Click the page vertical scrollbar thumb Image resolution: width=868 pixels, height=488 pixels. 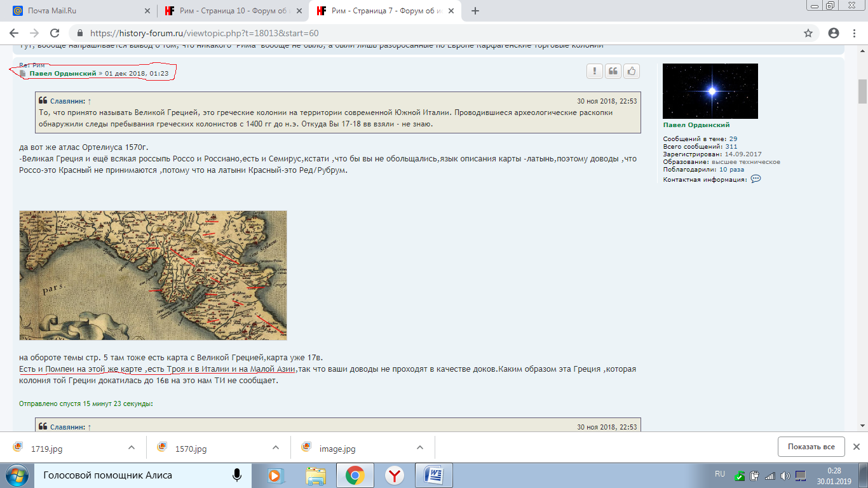pos(862,91)
